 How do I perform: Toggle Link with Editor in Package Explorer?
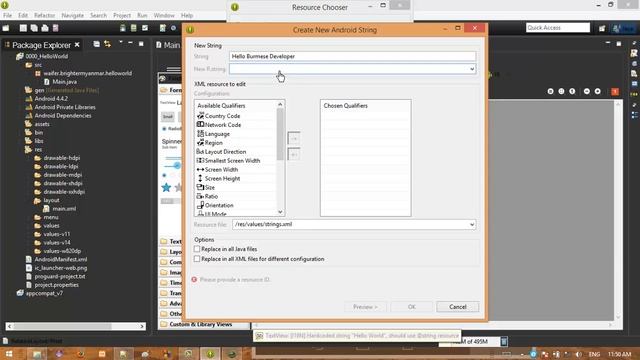(x=107, y=44)
